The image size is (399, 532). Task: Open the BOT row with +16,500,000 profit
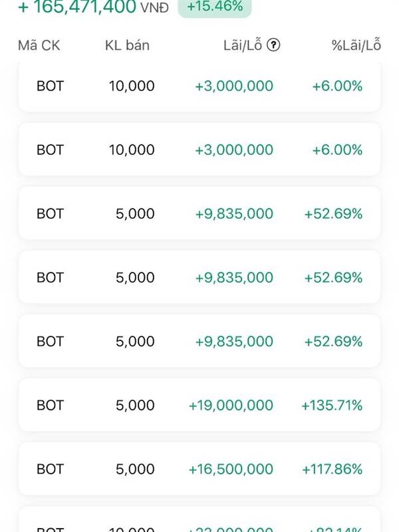coord(199,469)
